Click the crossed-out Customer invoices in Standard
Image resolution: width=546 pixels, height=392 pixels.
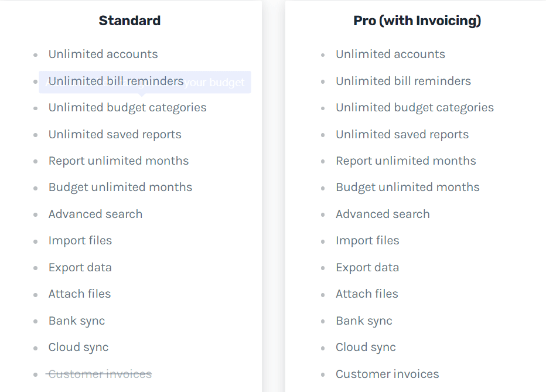(100, 374)
